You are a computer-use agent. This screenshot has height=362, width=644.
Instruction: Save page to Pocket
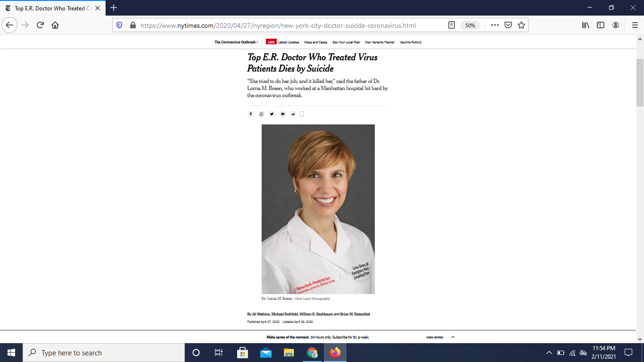point(508,25)
